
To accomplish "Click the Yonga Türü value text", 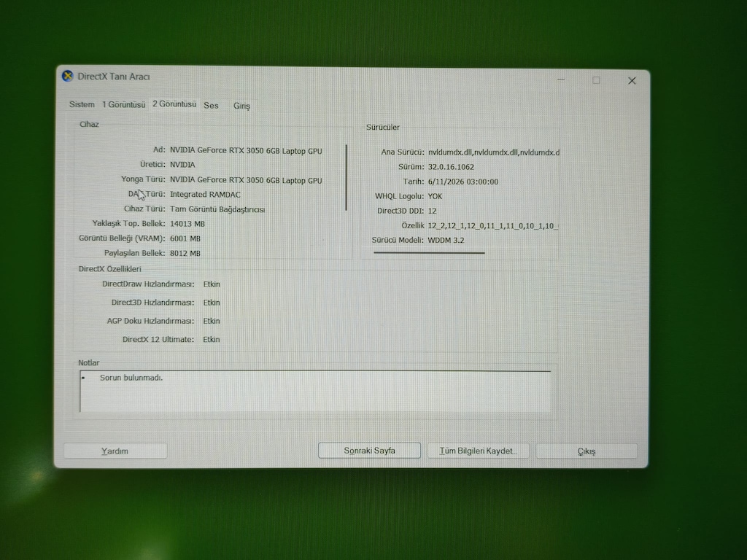I will coord(246,180).
